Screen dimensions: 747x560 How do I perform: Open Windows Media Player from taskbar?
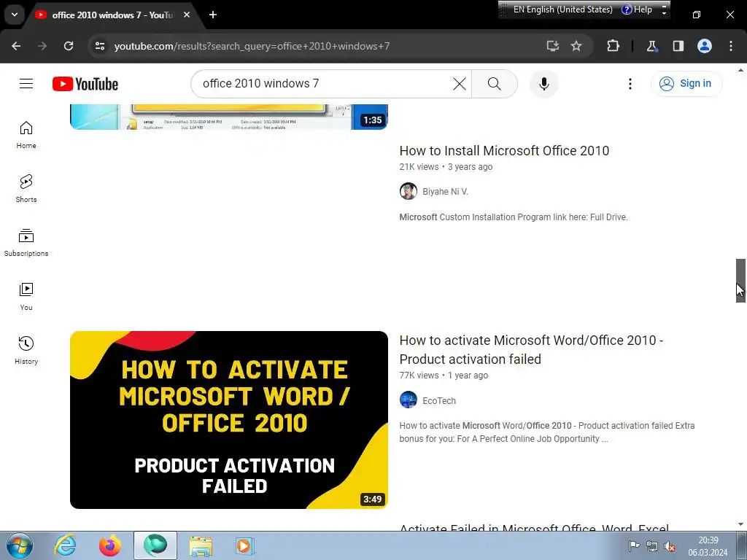(x=245, y=545)
